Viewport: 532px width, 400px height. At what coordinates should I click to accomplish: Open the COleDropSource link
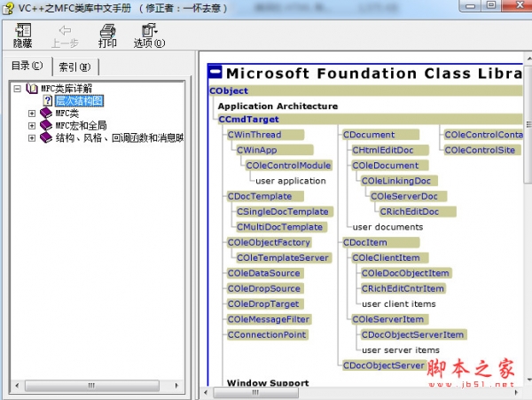point(263,289)
